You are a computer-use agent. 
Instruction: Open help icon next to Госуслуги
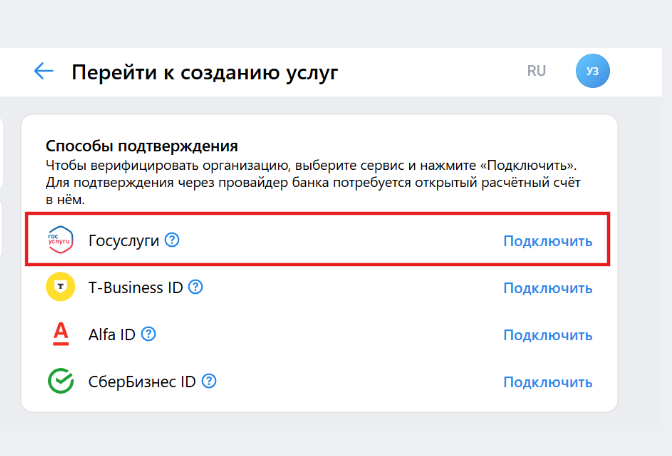coord(172,240)
